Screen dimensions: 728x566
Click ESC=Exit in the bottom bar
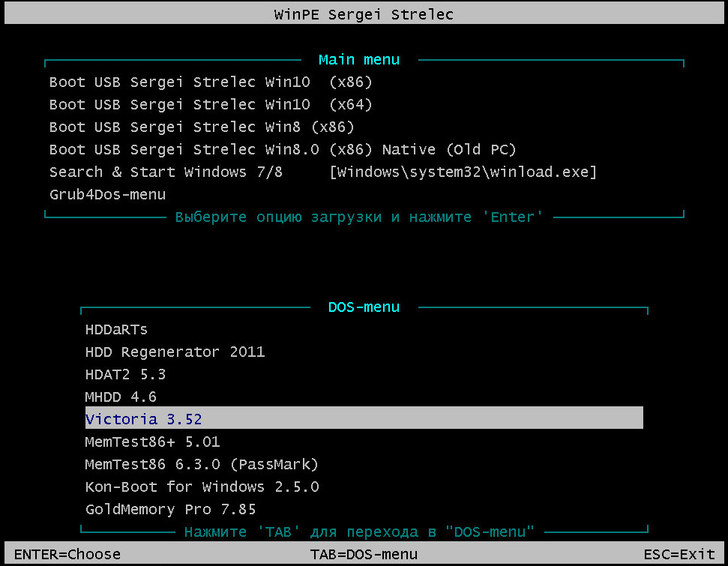pos(679,555)
